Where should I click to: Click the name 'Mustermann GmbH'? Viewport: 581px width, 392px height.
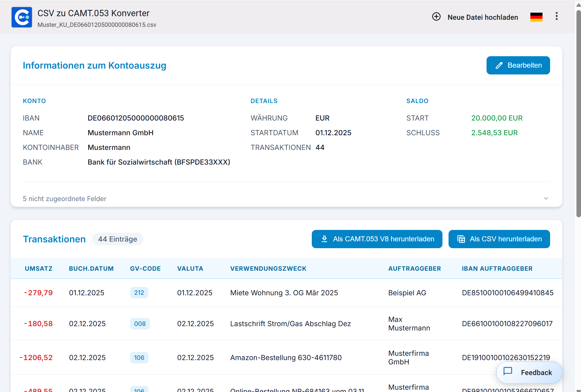pos(121,133)
